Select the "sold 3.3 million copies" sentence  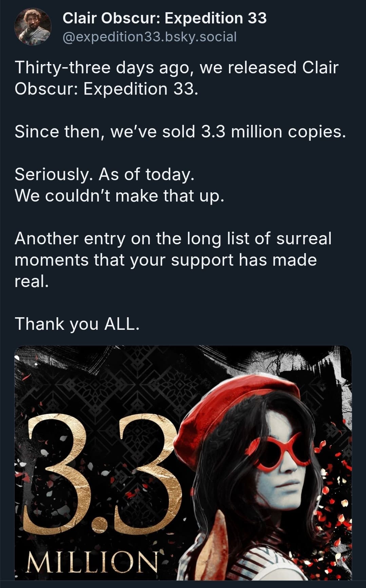coord(180,132)
